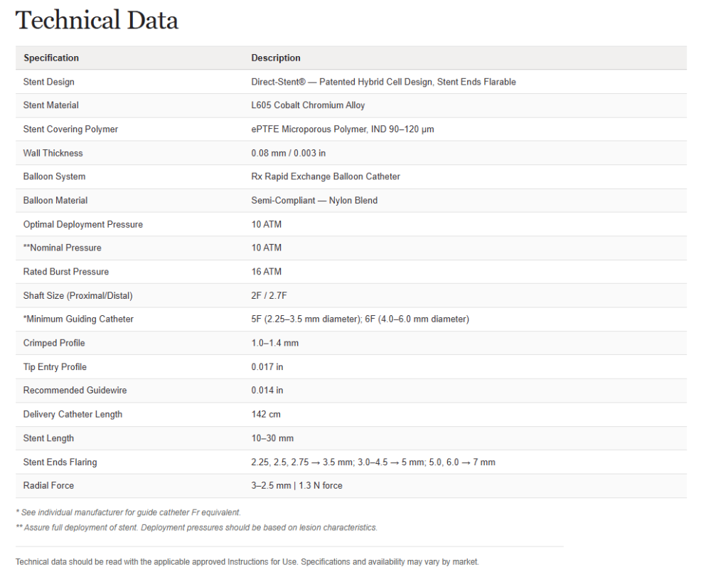This screenshot has height=577, width=728.
Task: Click the Stent Design row label
Action: tap(49, 82)
